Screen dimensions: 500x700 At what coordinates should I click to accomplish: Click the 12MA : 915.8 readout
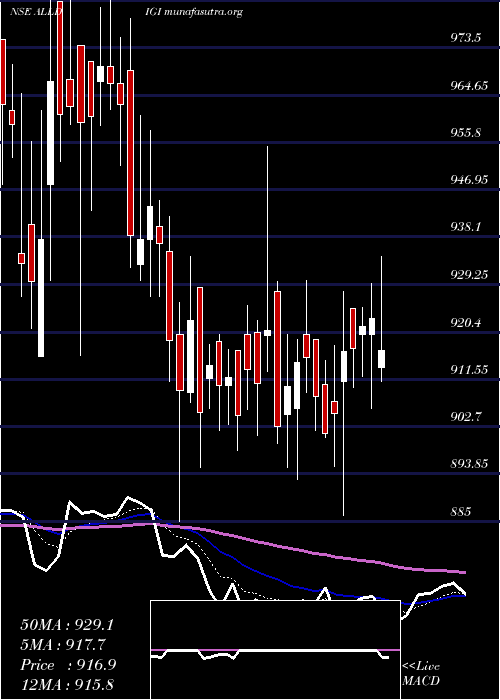click(67, 684)
